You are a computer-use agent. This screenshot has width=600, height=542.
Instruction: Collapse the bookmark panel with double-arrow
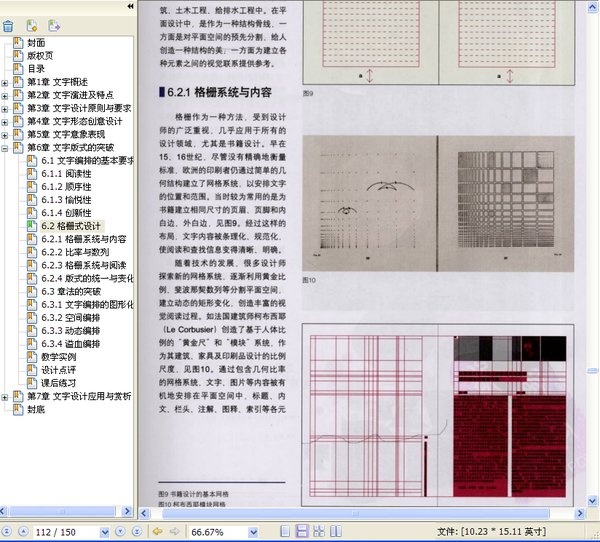130,6
